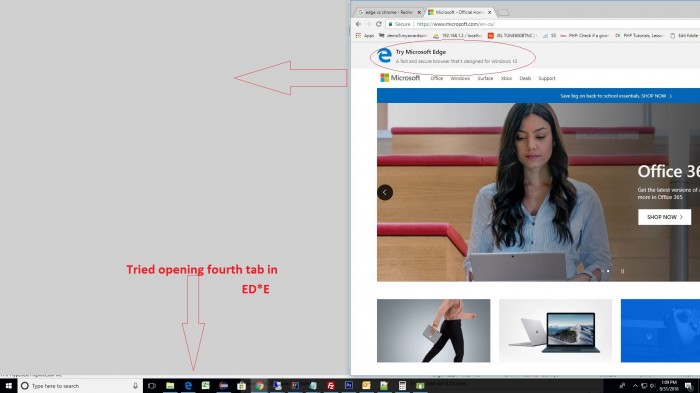Open the SS bookmark
Screen dimensions: 700x393
(x=549, y=36)
